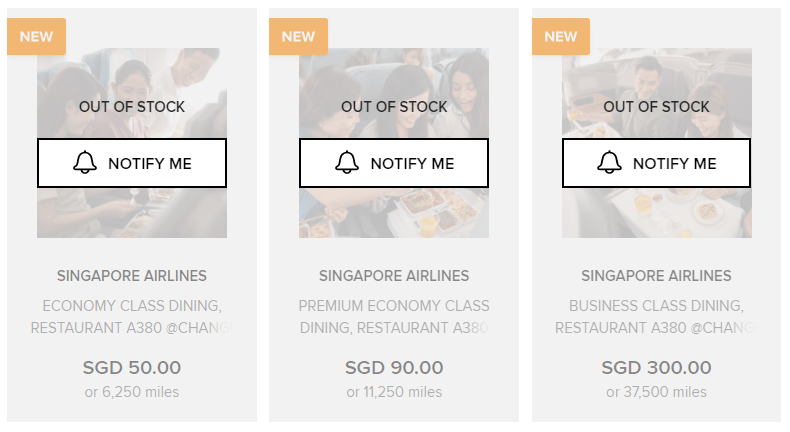The height and width of the screenshot is (432, 790).
Task: Open Premium Economy Class Dining title link
Action: 394,316
